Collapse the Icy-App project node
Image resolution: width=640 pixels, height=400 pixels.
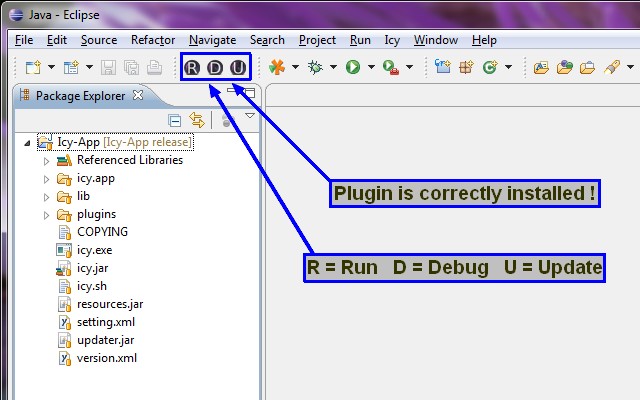click(x=27, y=143)
